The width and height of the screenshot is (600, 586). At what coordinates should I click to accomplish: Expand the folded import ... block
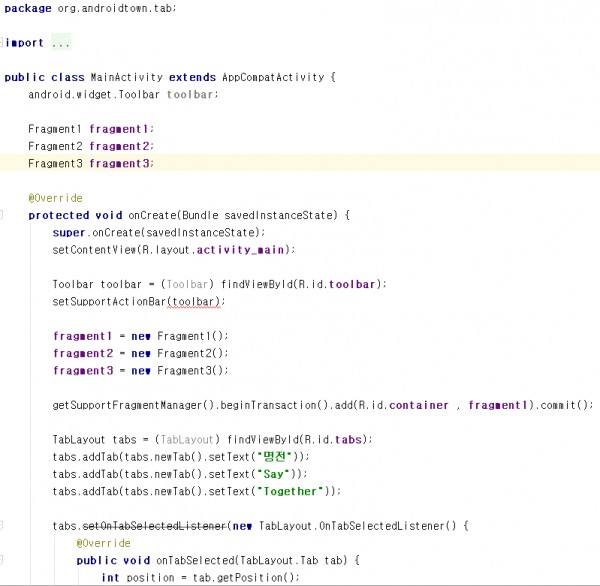coord(61,43)
